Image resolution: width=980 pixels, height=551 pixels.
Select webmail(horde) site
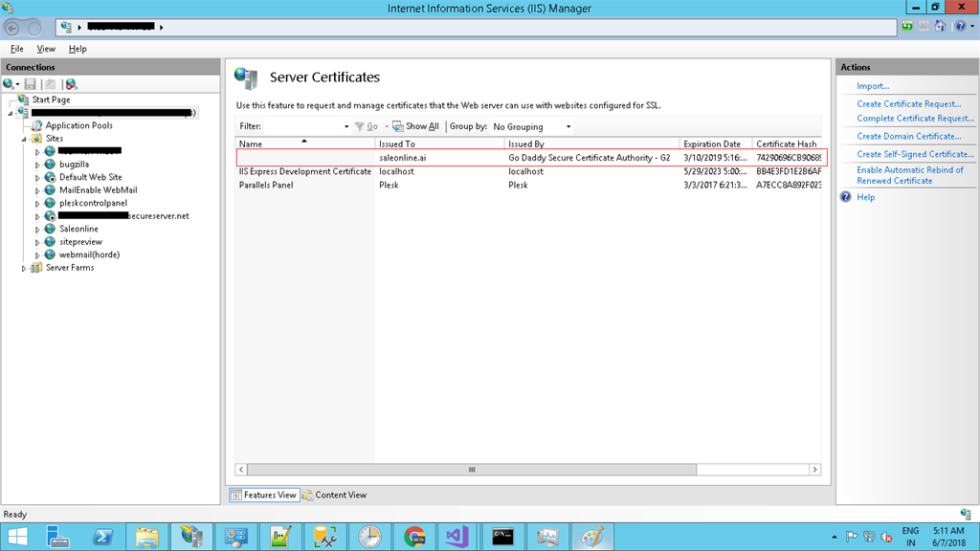(x=89, y=254)
